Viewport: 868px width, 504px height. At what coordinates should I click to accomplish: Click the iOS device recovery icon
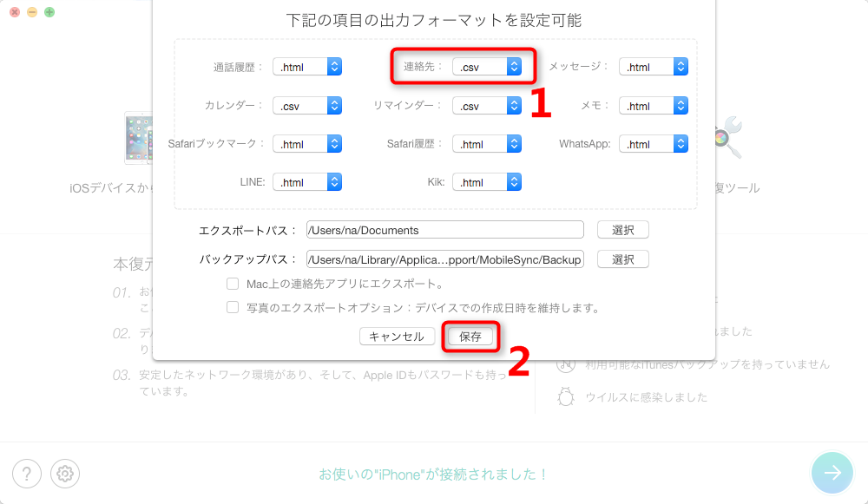[138, 138]
